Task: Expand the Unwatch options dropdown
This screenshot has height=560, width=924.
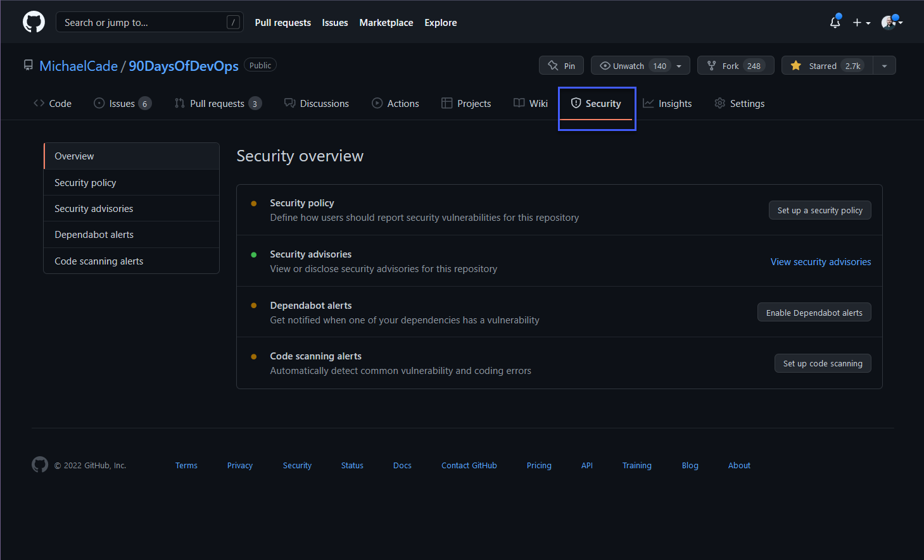Action: [679, 65]
